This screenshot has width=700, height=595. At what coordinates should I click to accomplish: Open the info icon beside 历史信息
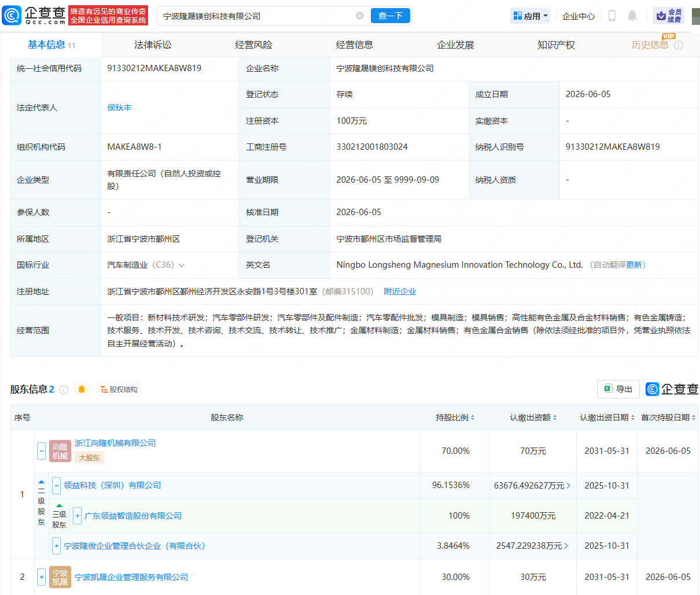point(679,45)
